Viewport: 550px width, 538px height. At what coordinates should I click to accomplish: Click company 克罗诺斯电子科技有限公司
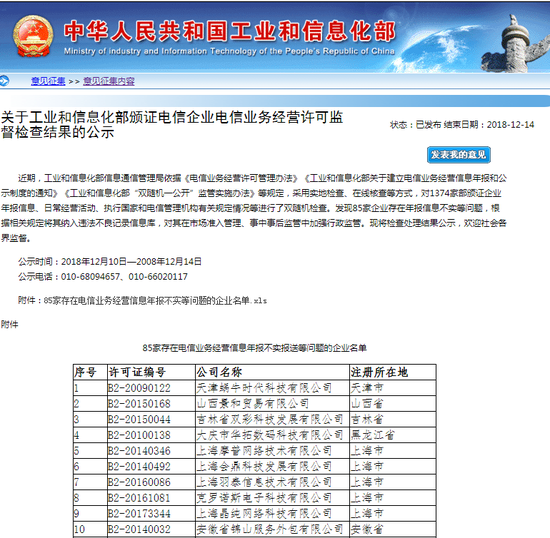click(264, 498)
